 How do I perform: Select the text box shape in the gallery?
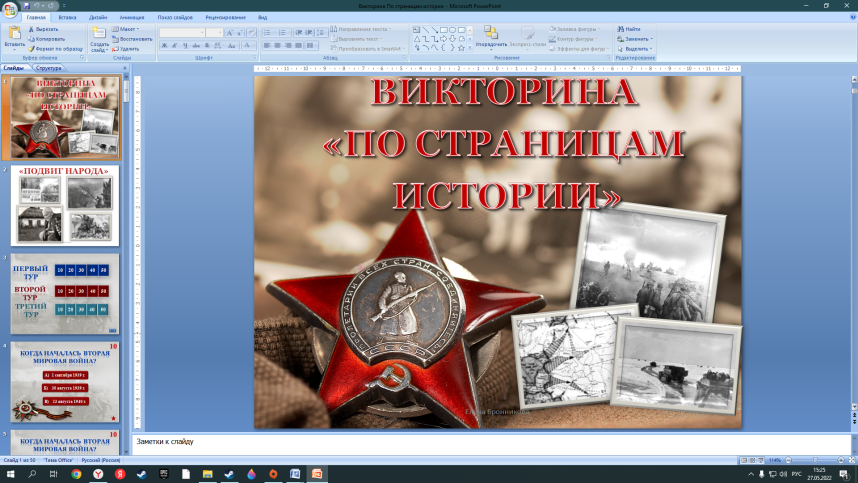(416, 30)
